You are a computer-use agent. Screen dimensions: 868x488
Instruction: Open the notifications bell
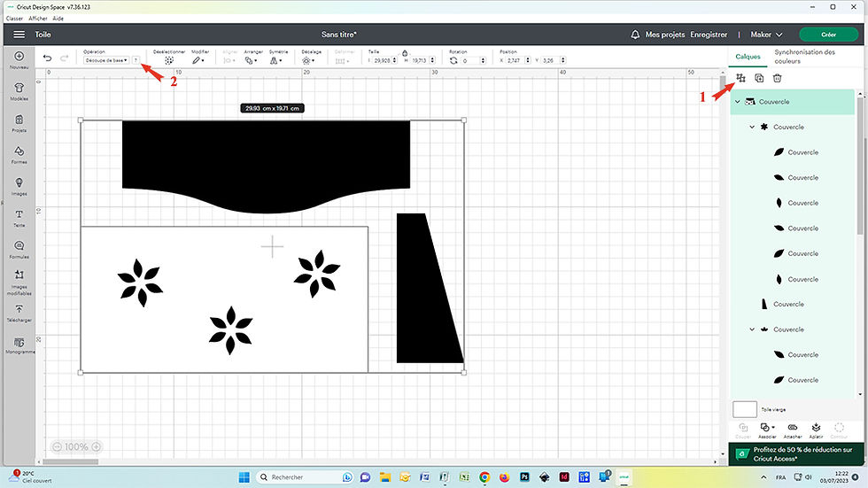635,35
